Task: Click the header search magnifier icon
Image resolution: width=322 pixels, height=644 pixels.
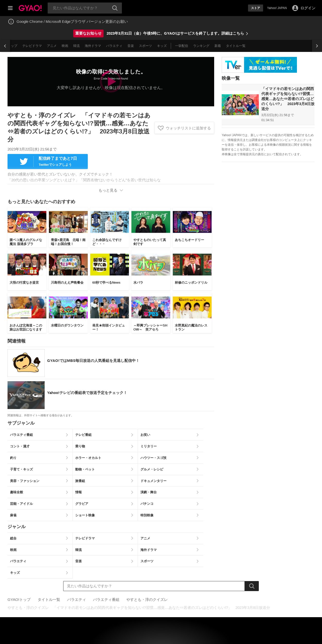Action: pos(115,8)
